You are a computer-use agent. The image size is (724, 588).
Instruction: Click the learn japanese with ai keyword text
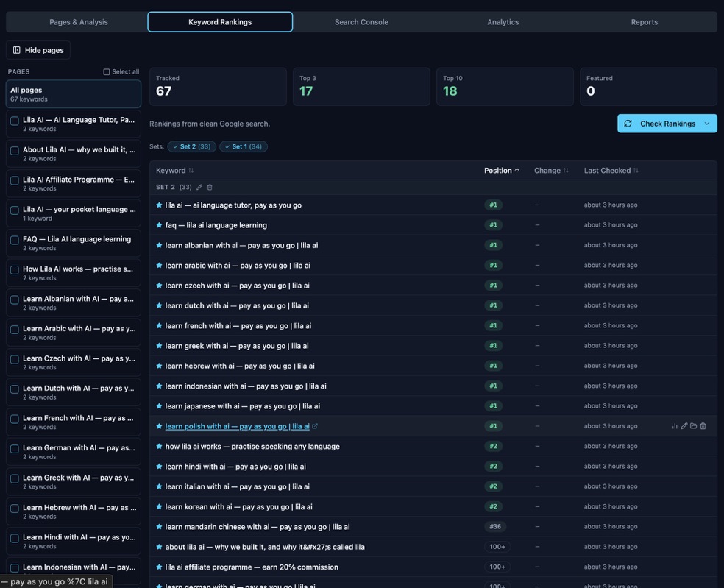tap(242, 406)
